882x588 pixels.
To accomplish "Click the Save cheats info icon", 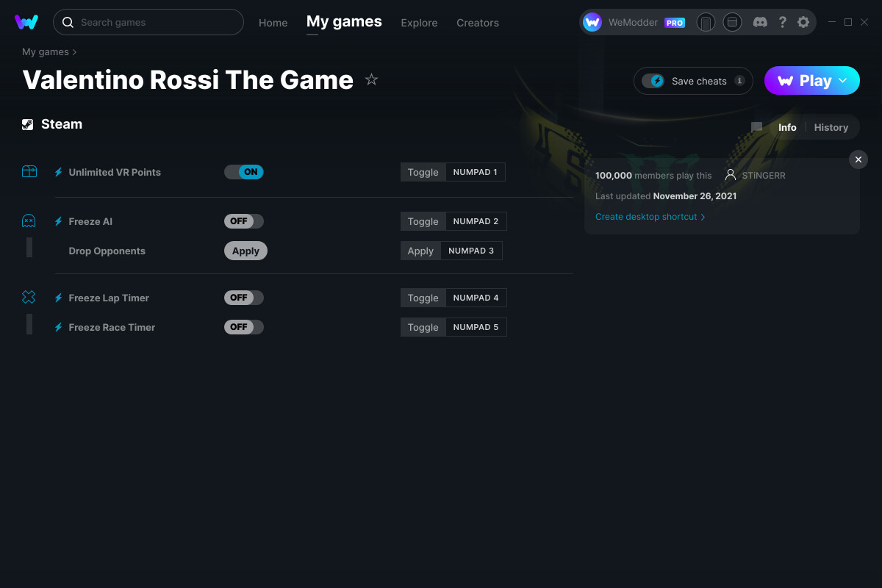I will point(739,81).
